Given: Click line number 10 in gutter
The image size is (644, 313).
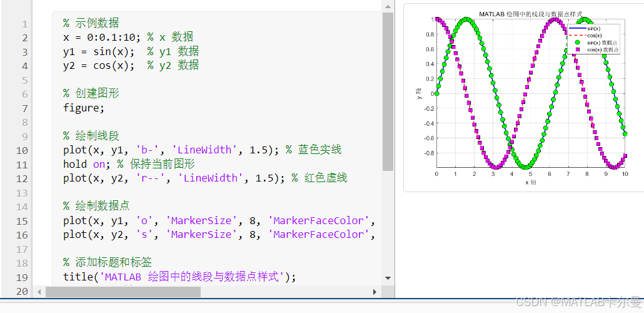Looking at the screenshot, I should click(x=22, y=150).
